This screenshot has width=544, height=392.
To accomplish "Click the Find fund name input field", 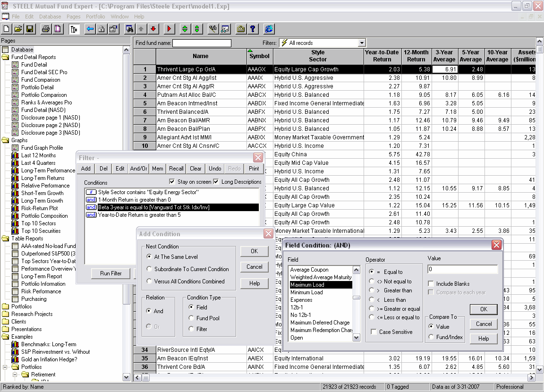I will pyautogui.click(x=202, y=43).
